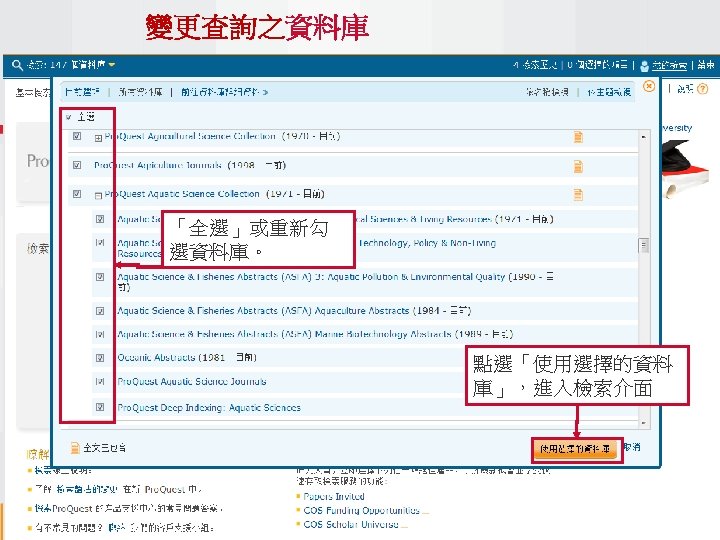Toggle Oceanic Abstracts checkbox
The width and height of the screenshot is (720, 540).
(100, 358)
